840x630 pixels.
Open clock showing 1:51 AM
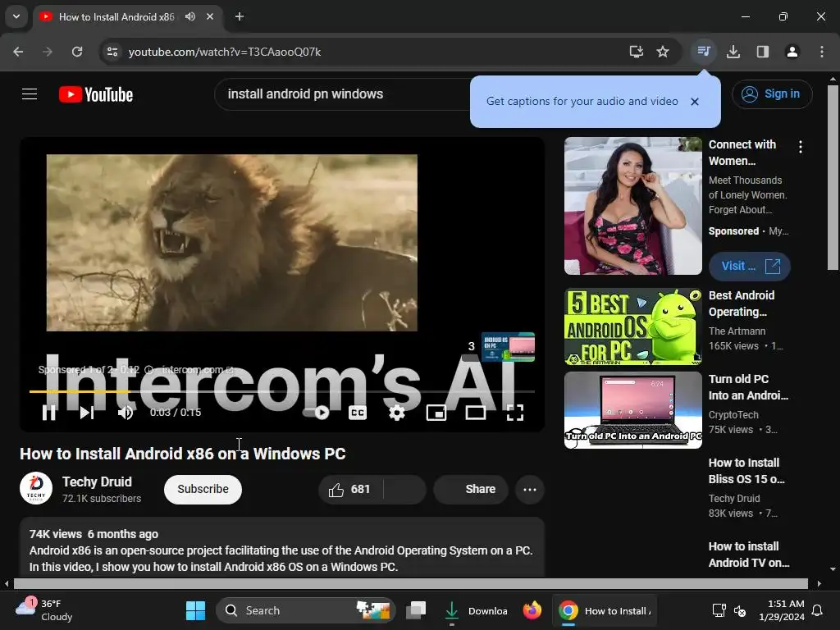tap(782, 610)
